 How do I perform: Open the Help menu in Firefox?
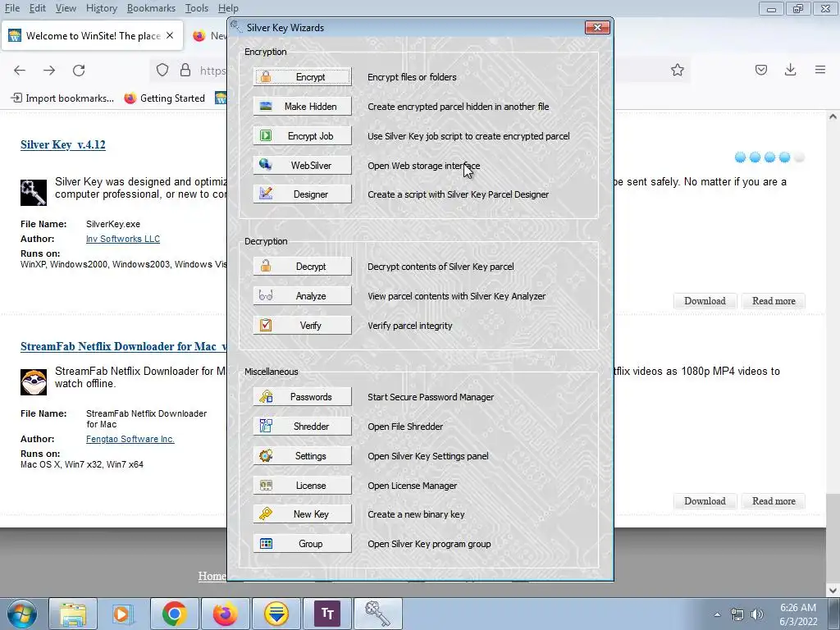[x=228, y=8]
